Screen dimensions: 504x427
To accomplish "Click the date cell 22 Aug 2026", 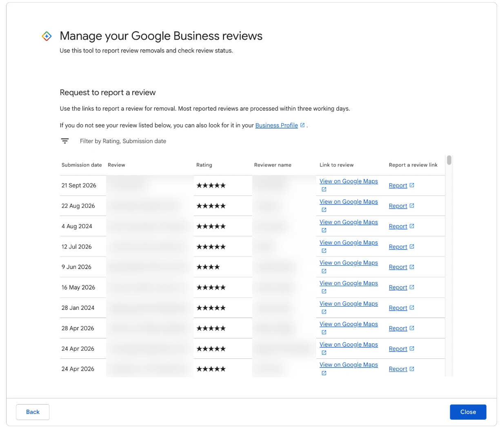I will coord(78,206).
